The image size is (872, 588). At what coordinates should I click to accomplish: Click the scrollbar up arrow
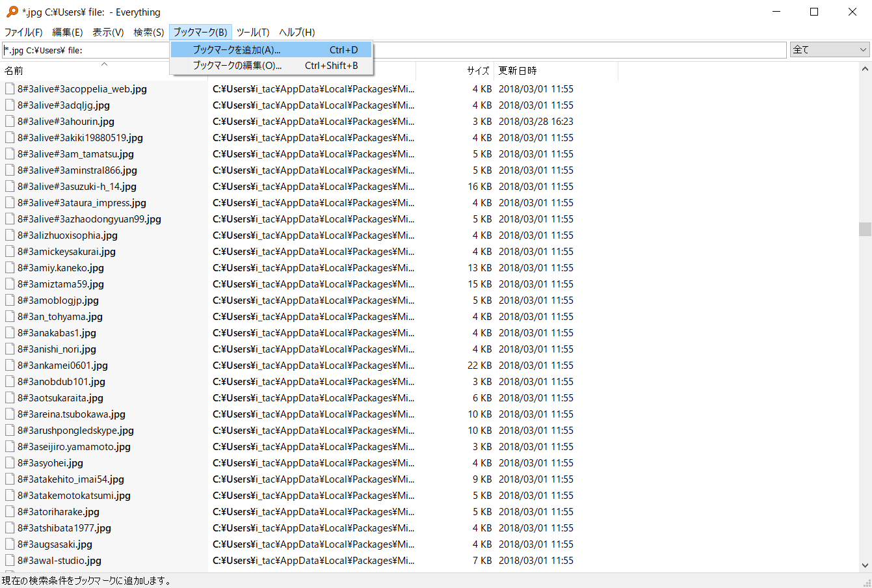(865, 68)
